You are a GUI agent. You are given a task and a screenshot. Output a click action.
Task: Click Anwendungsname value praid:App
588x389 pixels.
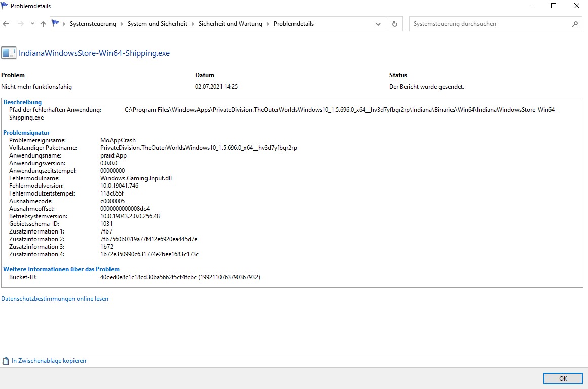point(114,155)
